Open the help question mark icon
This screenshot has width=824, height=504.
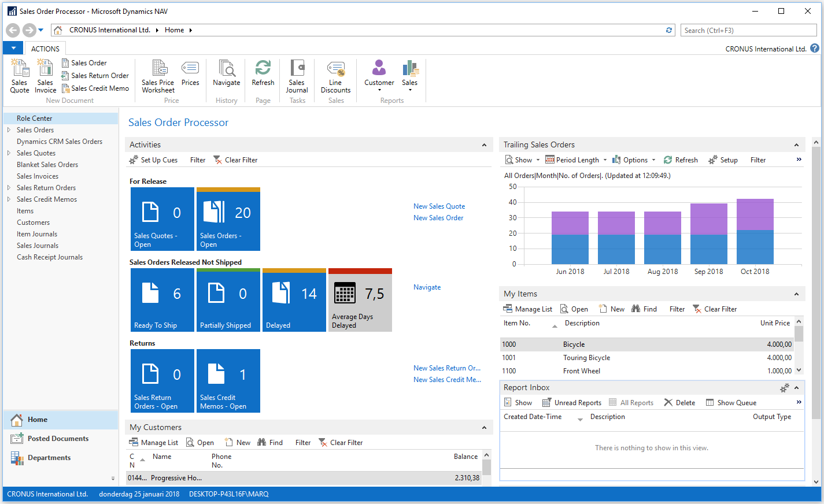point(815,49)
